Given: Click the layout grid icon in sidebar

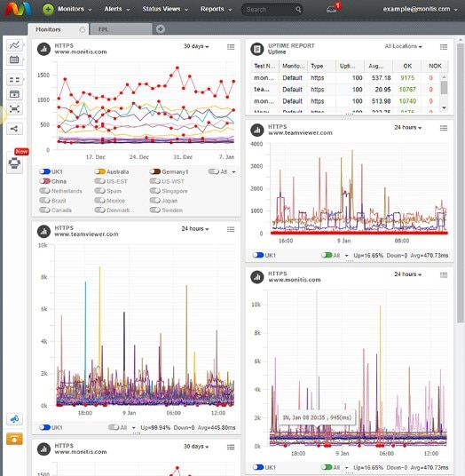Looking at the screenshot, I should (14, 80).
